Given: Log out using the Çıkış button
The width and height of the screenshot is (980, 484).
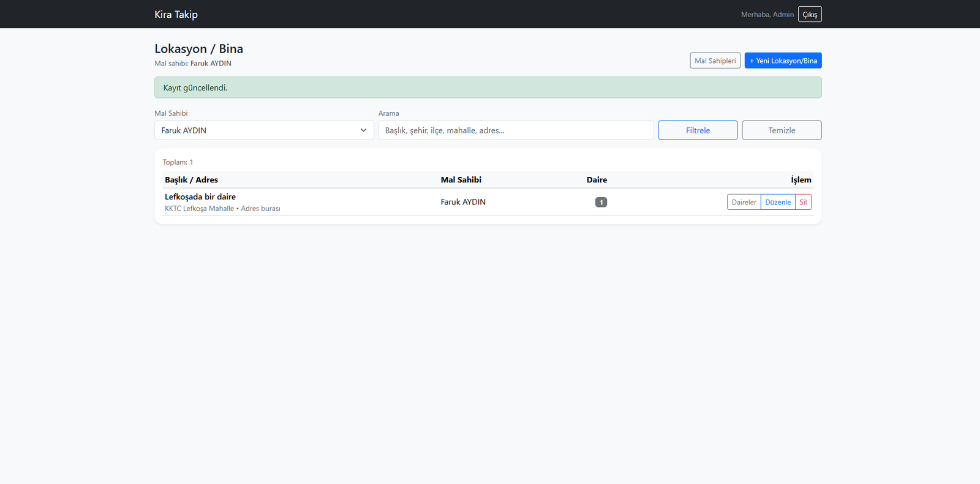Looking at the screenshot, I should [x=809, y=14].
